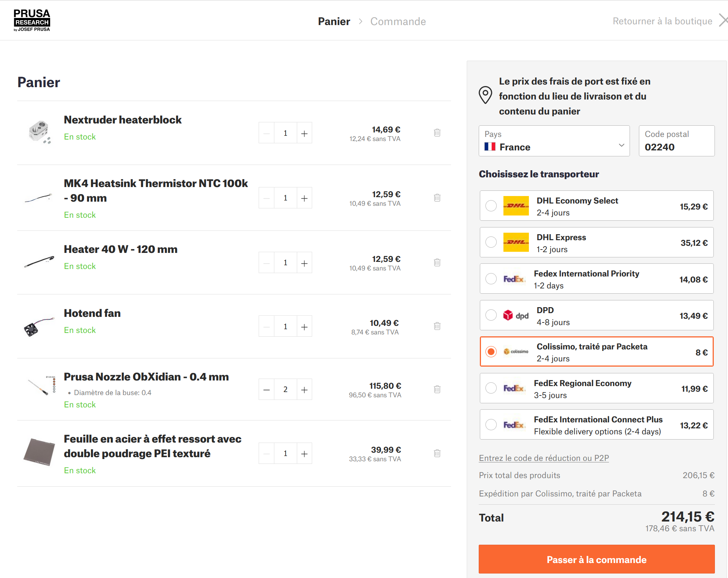Select FedEx Regional Economy option
The width and height of the screenshot is (728, 578).
tap(491, 388)
